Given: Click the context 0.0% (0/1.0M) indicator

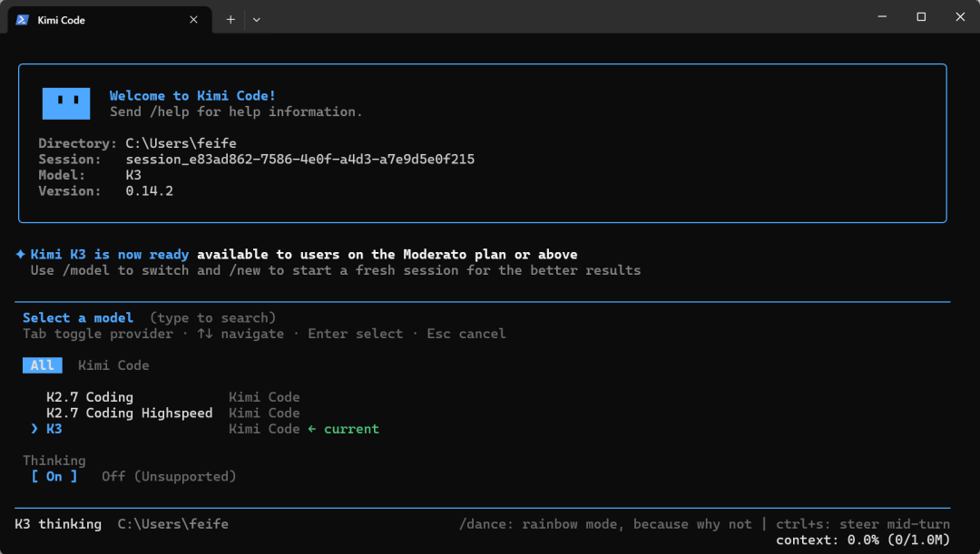Looking at the screenshot, I should [x=863, y=540].
